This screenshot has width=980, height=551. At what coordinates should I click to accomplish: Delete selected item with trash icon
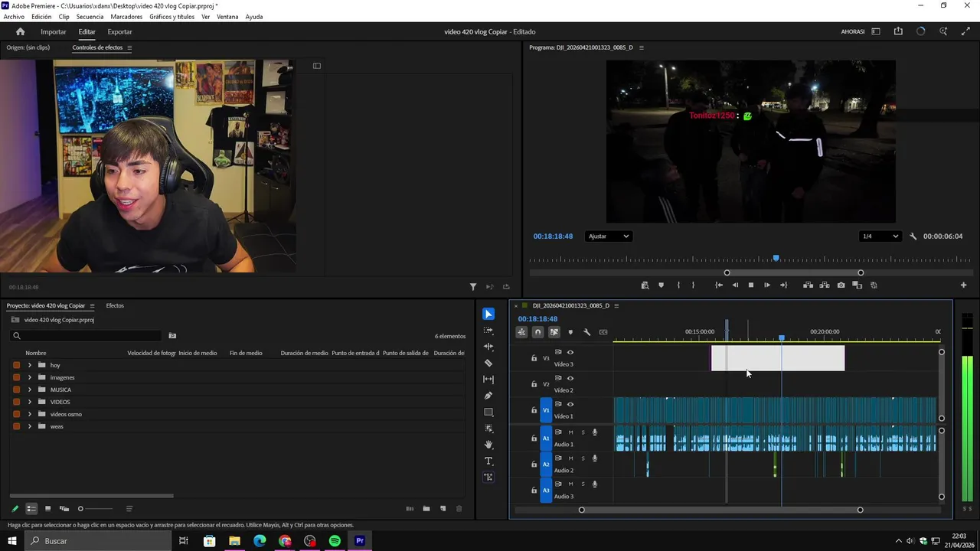point(459,509)
